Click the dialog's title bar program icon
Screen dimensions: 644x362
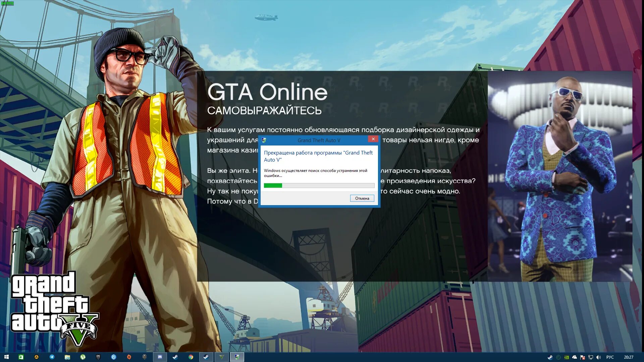click(x=264, y=140)
